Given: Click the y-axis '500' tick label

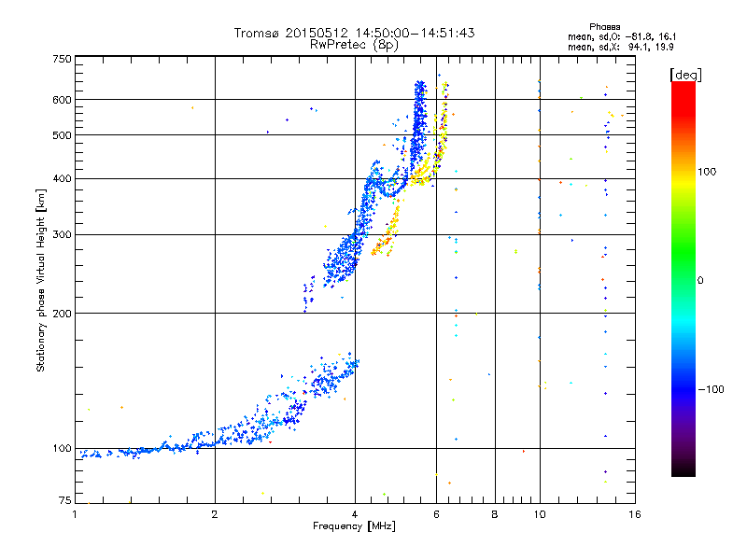Looking at the screenshot, I should tap(63, 135).
